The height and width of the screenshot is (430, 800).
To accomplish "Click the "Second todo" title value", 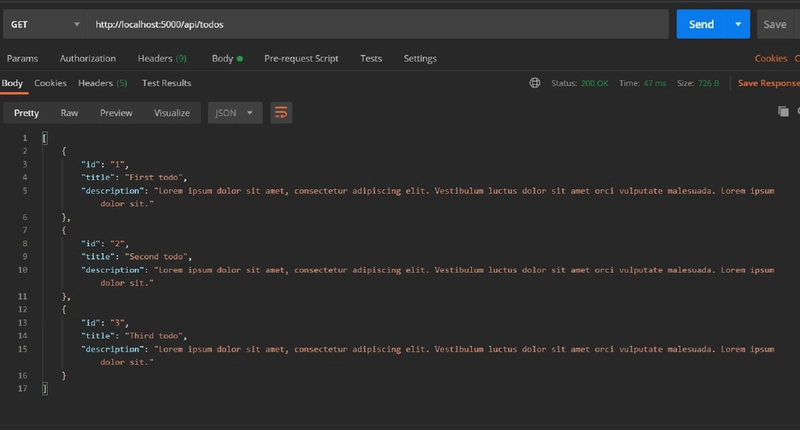I will pyautogui.click(x=158, y=257).
